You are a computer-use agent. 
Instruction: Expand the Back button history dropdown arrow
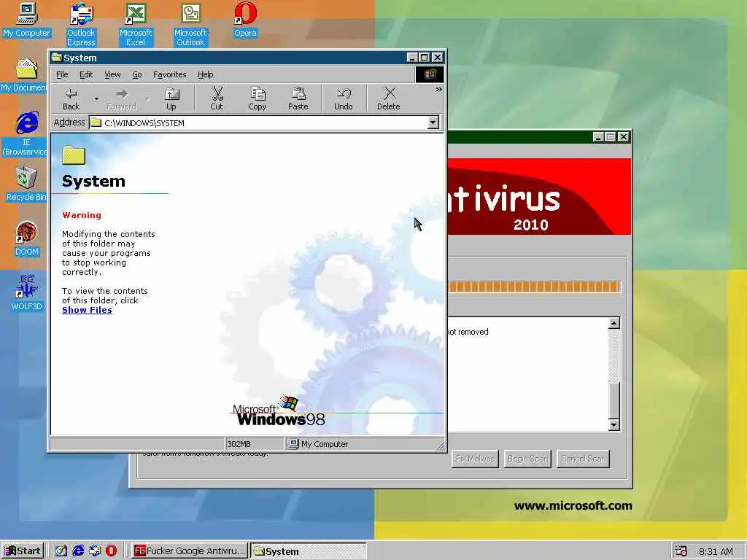click(x=96, y=99)
